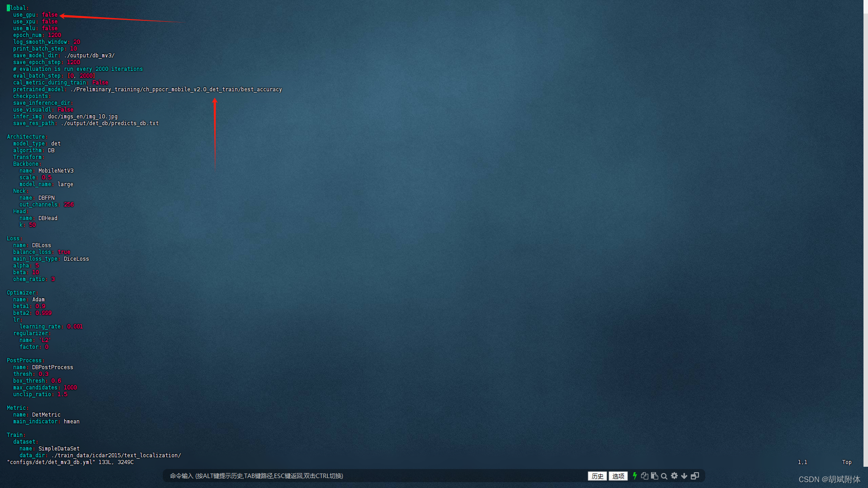Open settings gear in command bar
Screen dimensions: 868x488
(x=674, y=476)
